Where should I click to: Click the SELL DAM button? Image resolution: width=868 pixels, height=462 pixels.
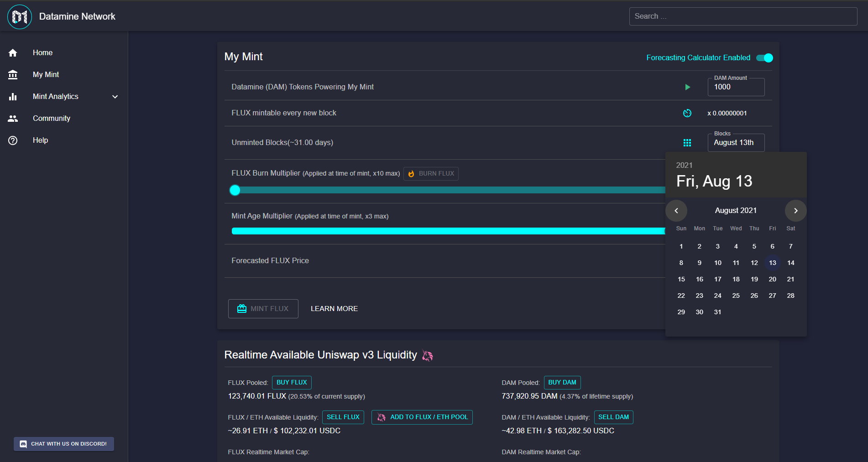tap(613, 417)
